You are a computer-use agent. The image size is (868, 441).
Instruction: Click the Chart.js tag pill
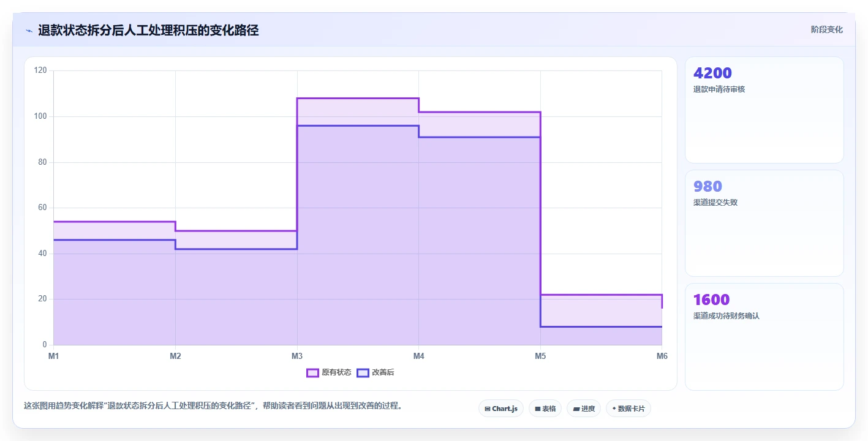tap(501, 409)
